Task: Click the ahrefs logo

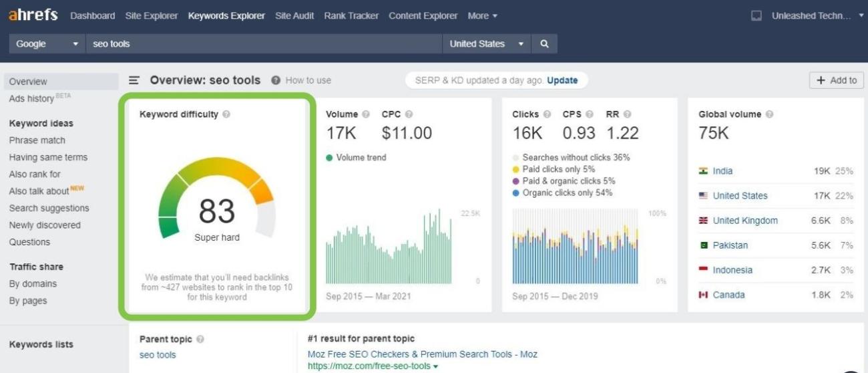Action: (x=33, y=15)
